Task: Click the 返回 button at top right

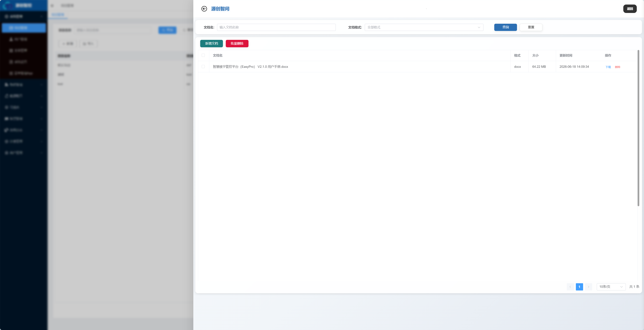Action: [630, 9]
